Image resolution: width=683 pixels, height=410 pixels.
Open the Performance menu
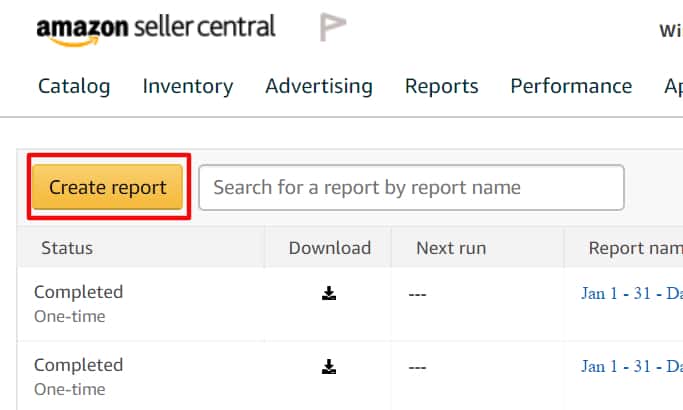(571, 86)
